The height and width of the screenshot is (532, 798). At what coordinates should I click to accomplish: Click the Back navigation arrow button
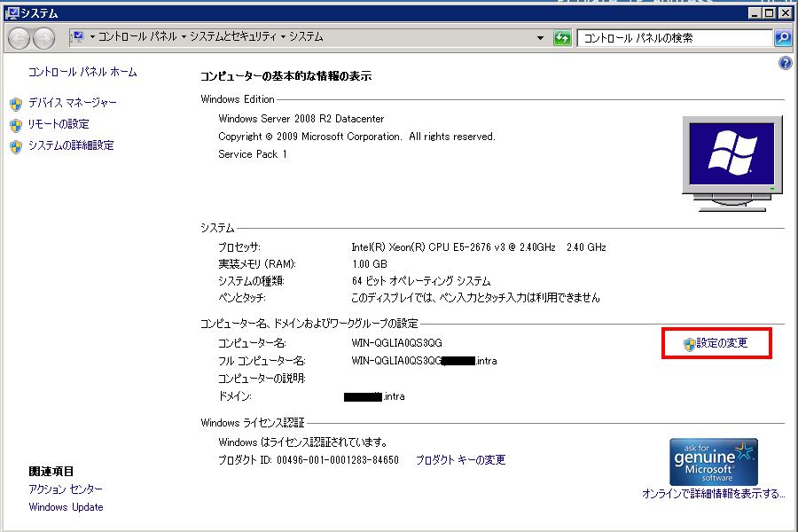point(20,38)
